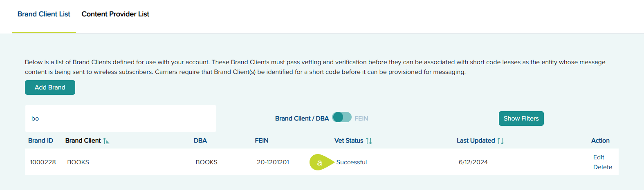Edit the BOOKS brand entry

(599, 157)
